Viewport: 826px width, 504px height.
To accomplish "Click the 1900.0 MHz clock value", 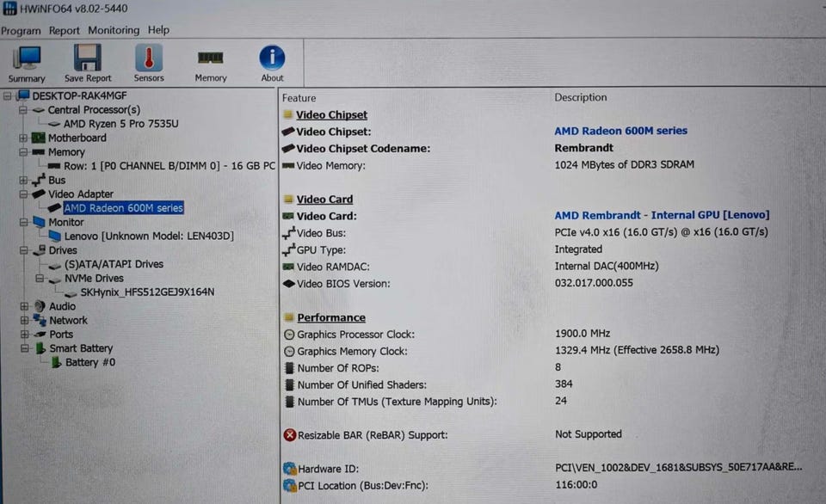I will click(x=583, y=334).
